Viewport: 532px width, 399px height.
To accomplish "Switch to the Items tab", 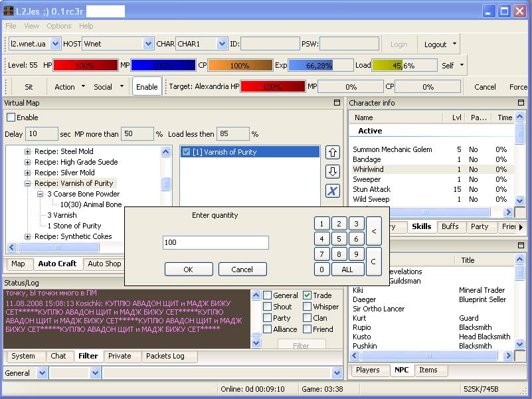I will pos(428,370).
